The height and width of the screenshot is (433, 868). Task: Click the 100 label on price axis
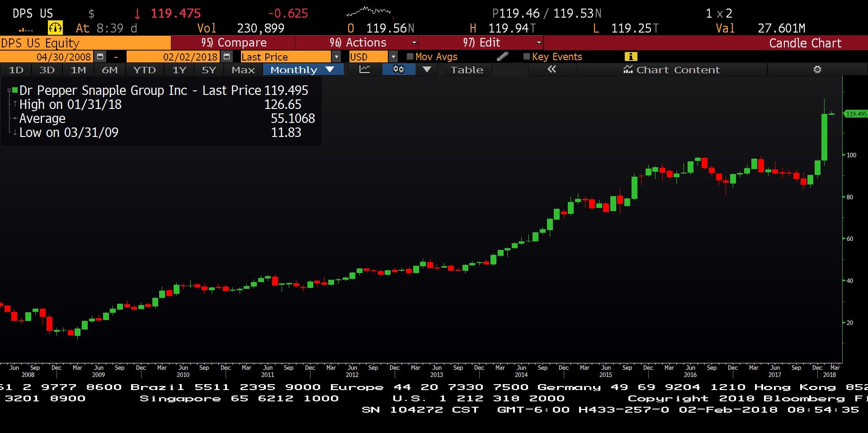coord(851,155)
